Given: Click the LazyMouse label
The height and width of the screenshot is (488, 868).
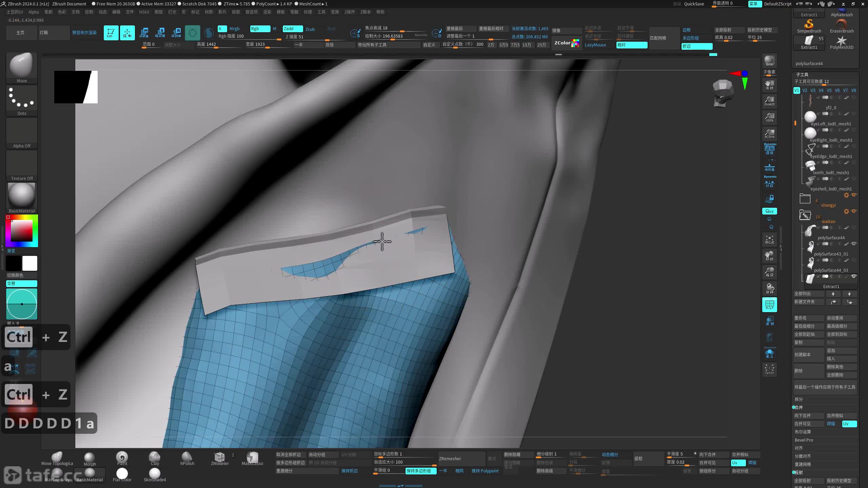Looking at the screenshot, I should 595,45.
